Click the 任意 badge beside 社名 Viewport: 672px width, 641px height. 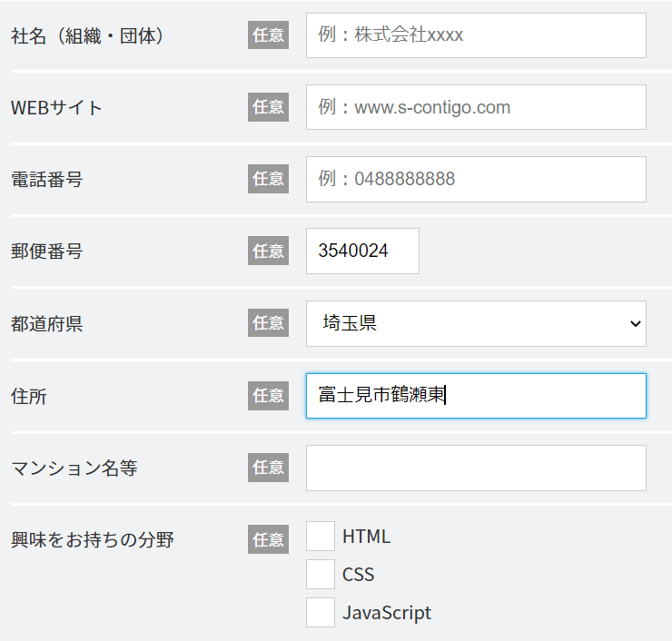268,35
